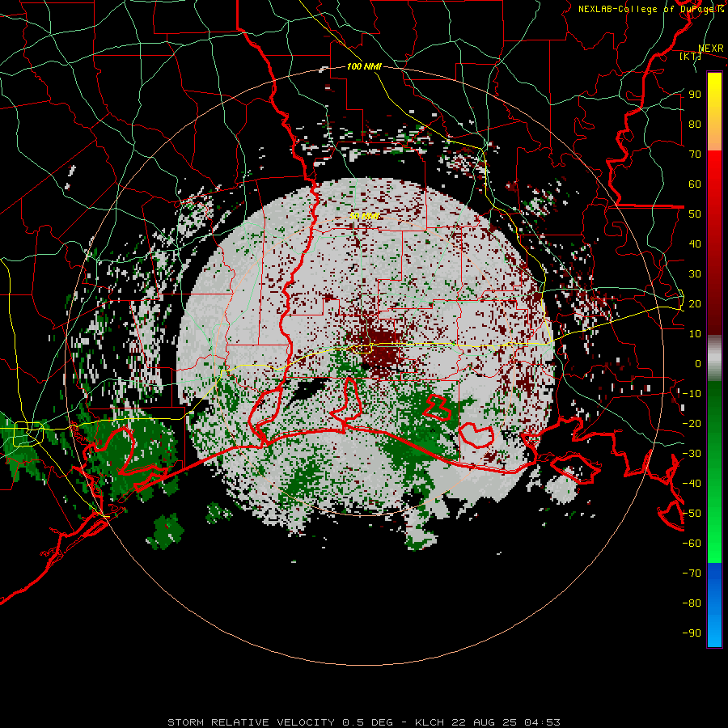Click the gray zero-velocity segment of color bar
This screenshot has width=728, height=728.
click(714, 358)
